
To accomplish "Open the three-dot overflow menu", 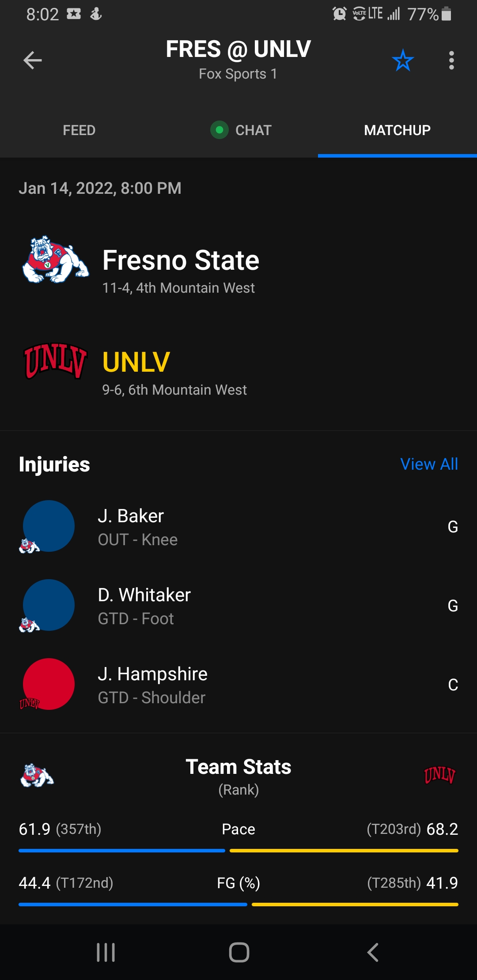I will pos(451,60).
